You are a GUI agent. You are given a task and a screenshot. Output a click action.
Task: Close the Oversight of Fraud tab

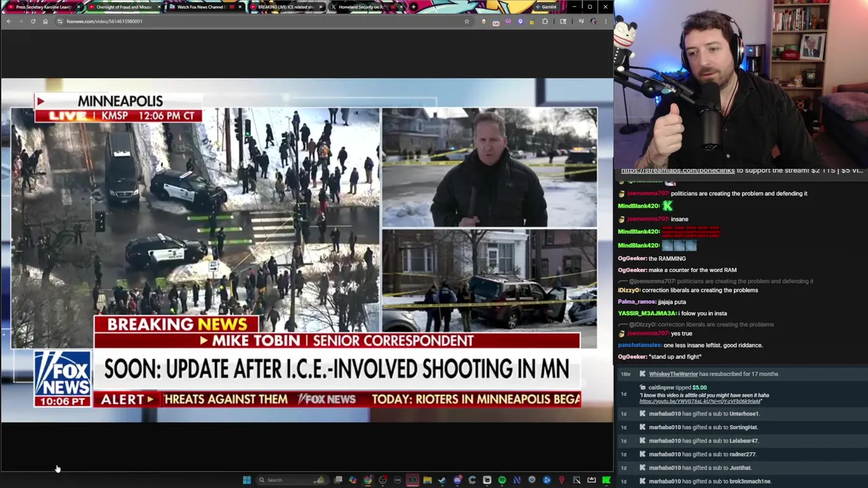click(160, 7)
